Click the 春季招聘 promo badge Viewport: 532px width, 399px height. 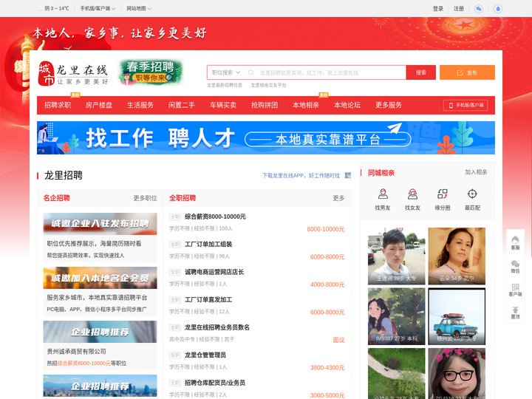click(x=151, y=72)
